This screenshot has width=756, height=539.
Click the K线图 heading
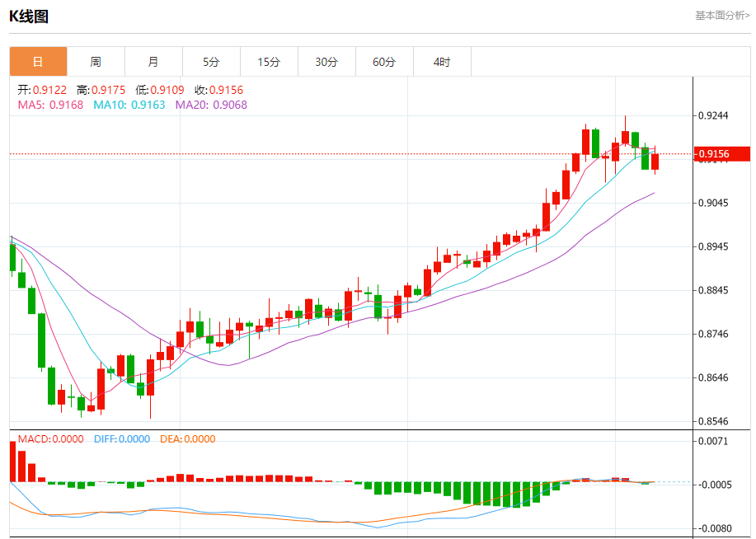(x=29, y=16)
